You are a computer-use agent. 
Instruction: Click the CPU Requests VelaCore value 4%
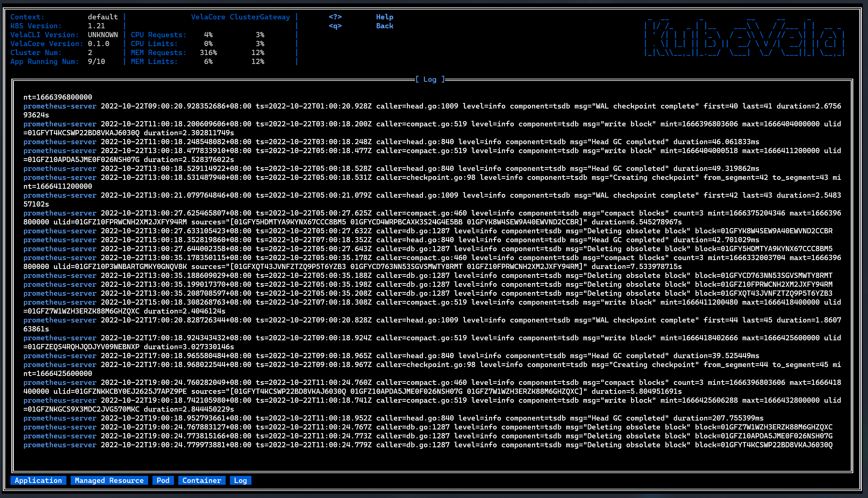208,34
